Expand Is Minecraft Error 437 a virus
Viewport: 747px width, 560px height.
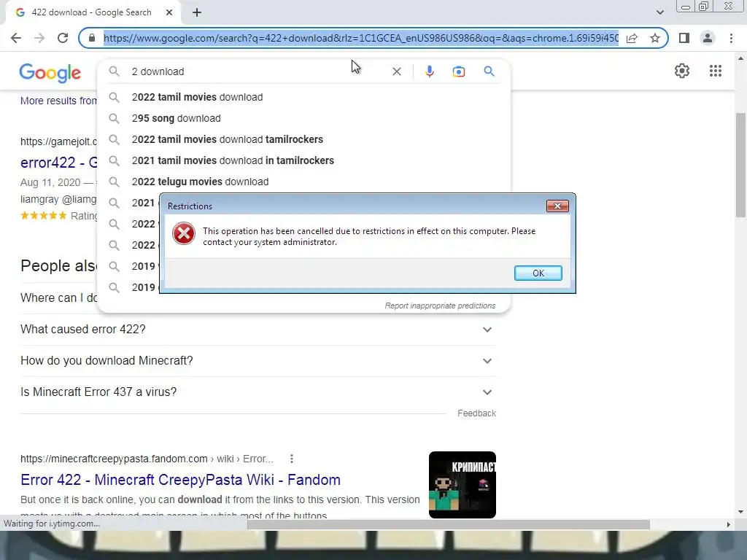click(258, 392)
